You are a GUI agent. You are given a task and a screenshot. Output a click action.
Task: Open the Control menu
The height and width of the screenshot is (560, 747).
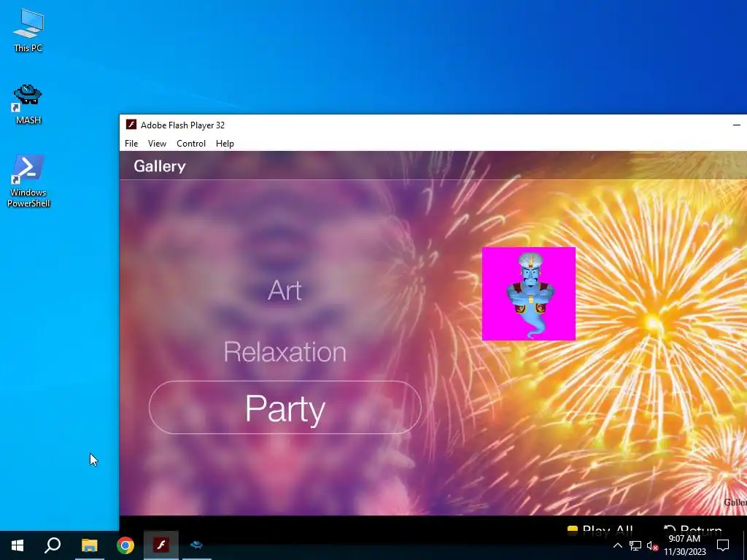[191, 144]
